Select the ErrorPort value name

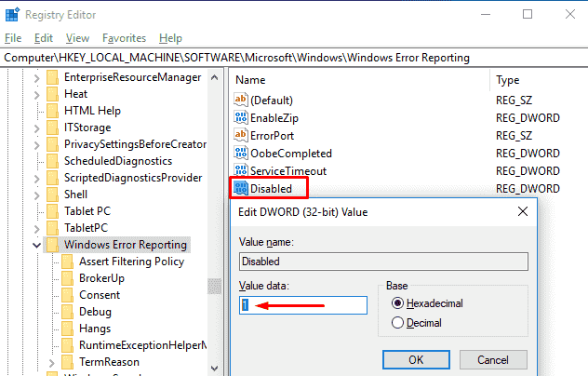272,136
